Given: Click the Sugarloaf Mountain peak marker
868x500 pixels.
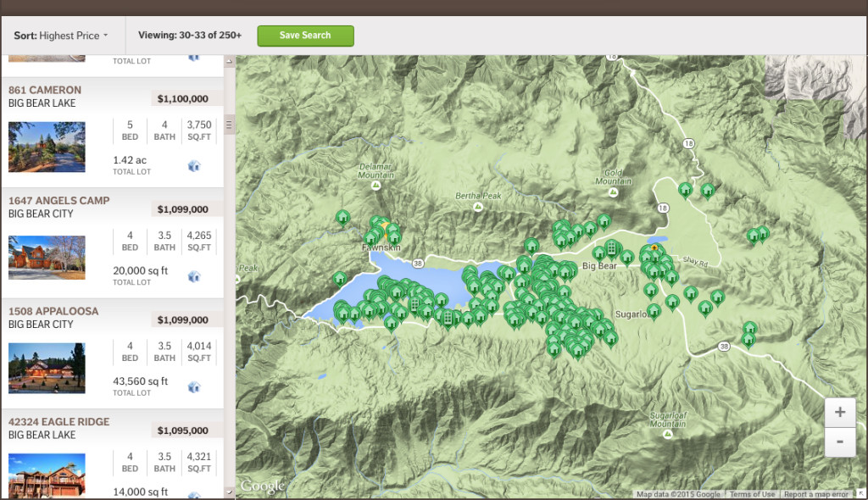Looking at the screenshot, I should pyautogui.click(x=668, y=434).
